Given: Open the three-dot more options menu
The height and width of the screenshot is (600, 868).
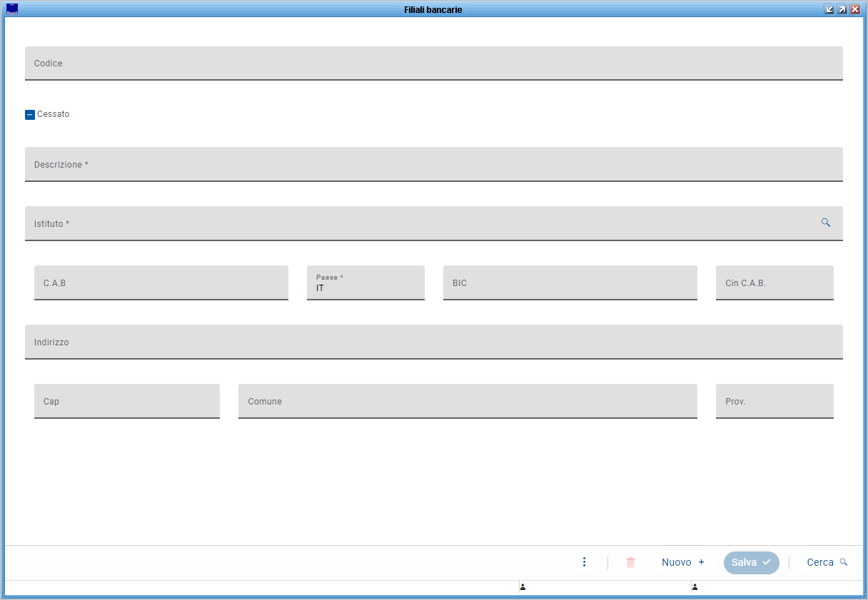Looking at the screenshot, I should 584,562.
